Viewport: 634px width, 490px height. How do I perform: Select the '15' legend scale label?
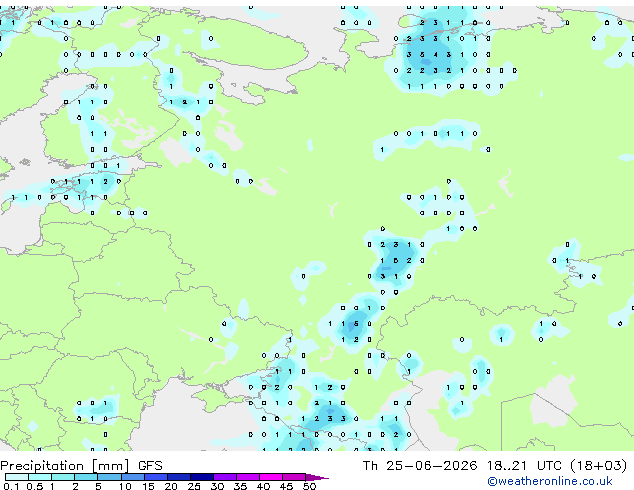148,486
